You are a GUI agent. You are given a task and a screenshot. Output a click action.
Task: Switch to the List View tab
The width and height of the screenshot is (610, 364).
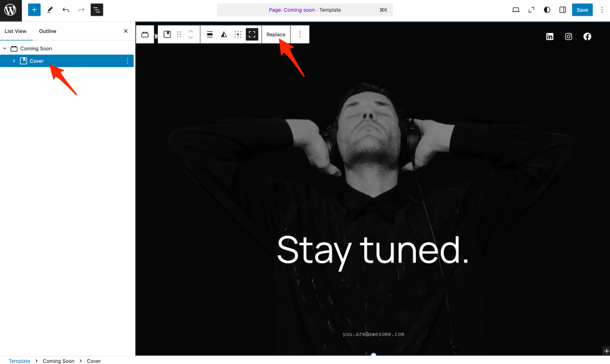(x=16, y=31)
